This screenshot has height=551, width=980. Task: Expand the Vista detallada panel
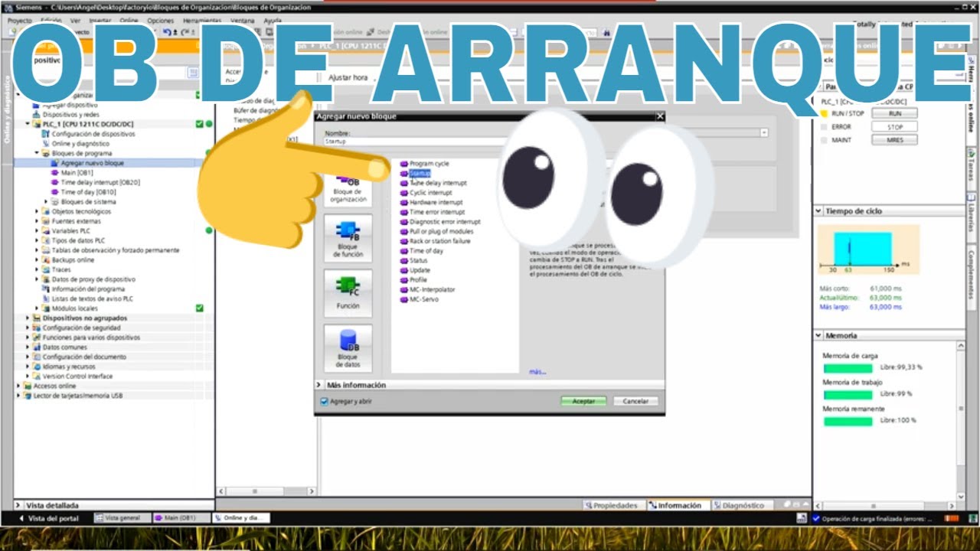click(19, 506)
